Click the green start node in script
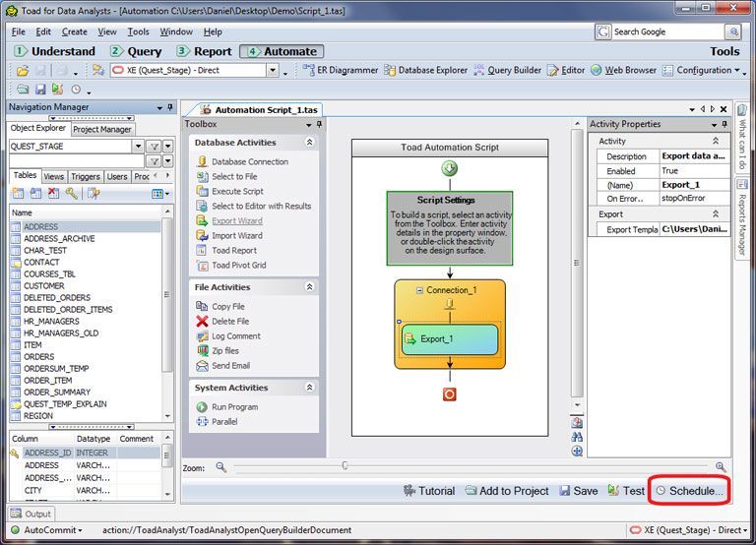This screenshot has height=545, width=756. tap(449, 168)
